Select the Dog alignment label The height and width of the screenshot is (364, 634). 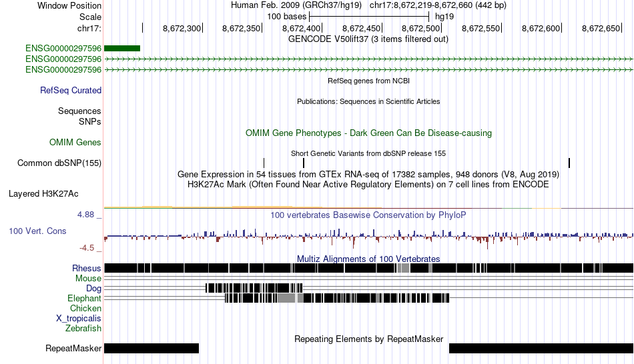pos(93,288)
